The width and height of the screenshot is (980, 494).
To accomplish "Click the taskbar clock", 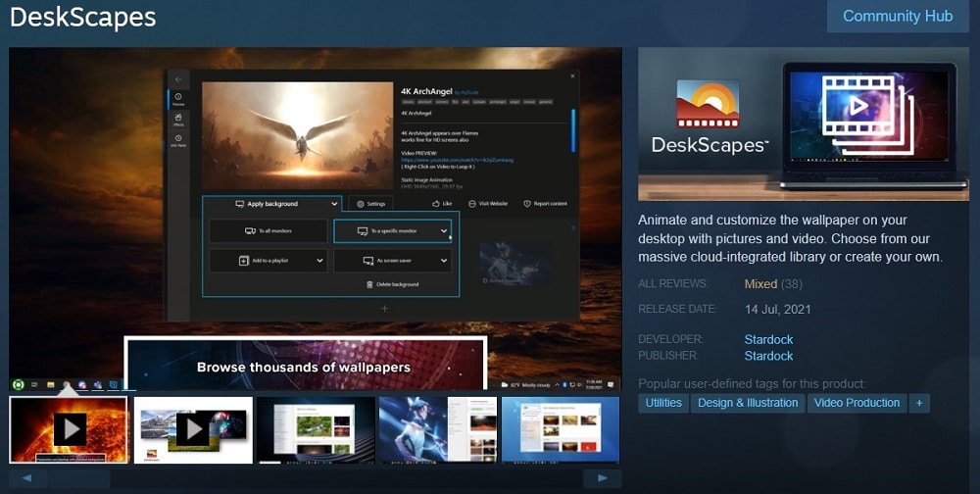I will pyautogui.click(x=595, y=384).
